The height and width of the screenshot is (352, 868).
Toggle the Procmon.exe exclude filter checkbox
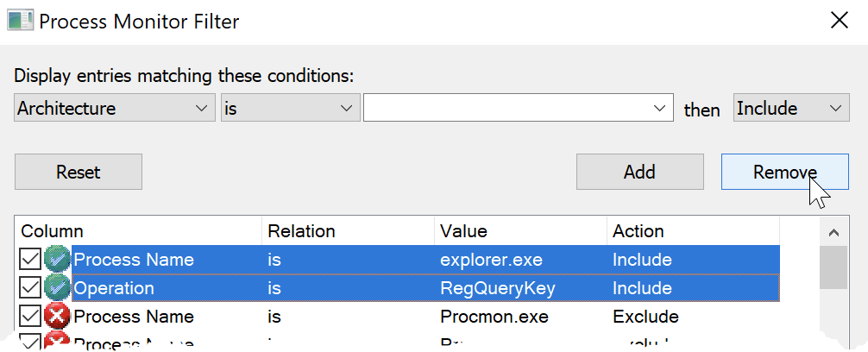[x=30, y=317]
